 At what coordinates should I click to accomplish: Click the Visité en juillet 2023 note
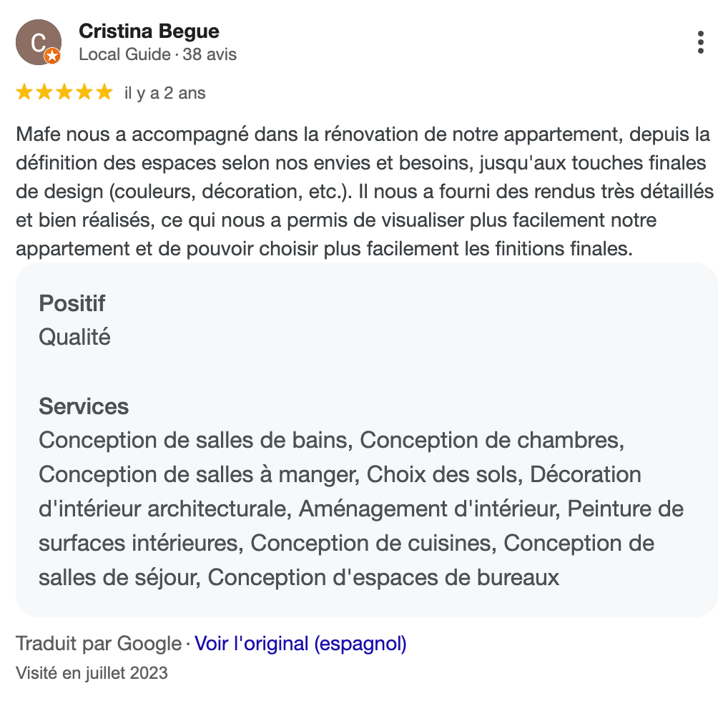click(92, 673)
